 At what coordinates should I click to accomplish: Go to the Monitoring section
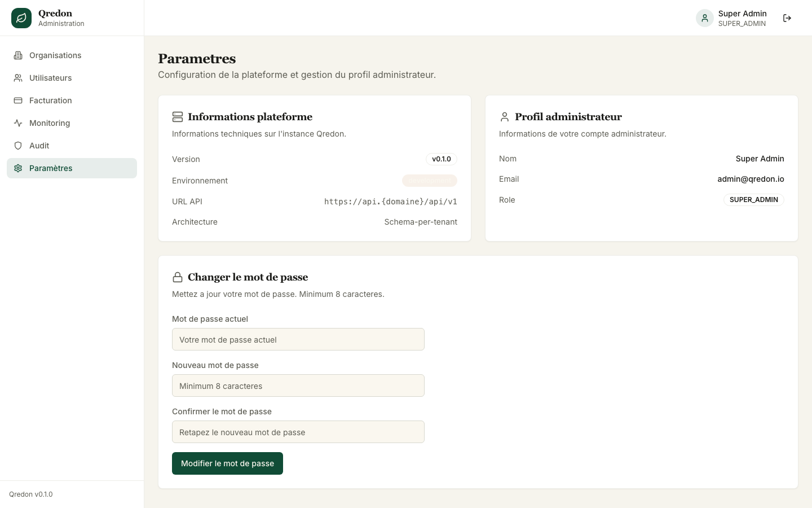click(x=72, y=123)
